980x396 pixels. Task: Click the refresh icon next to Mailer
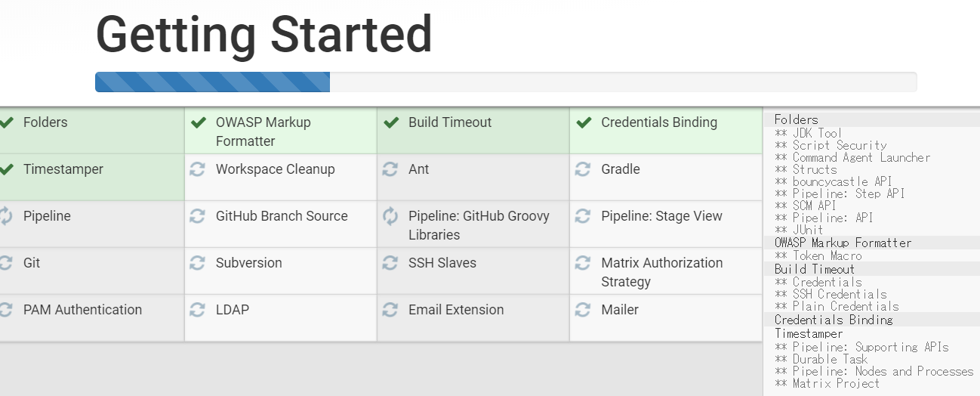[x=583, y=310]
